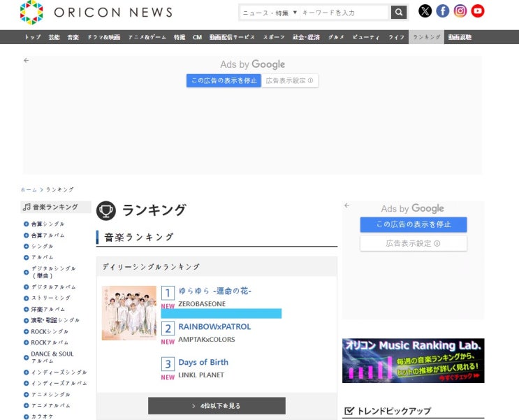
Task: Go to the トップ nav item
Action: click(x=33, y=37)
